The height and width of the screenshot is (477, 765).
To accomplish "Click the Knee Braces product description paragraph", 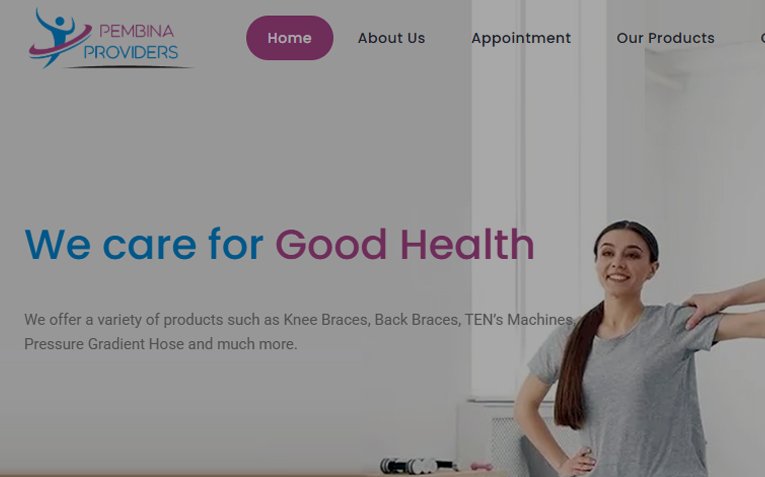I will pyautogui.click(x=300, y=332).
